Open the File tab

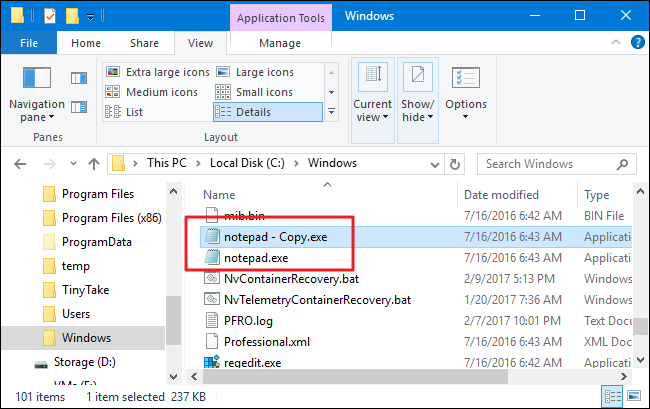29,43
